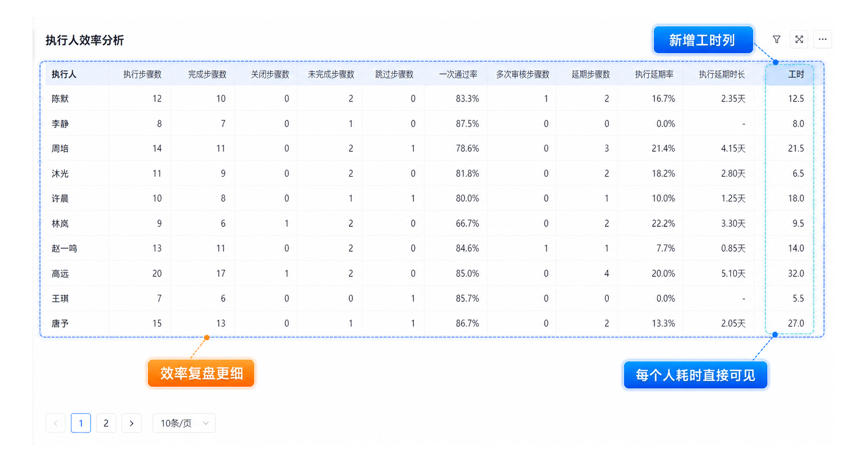Click the 未完成步骤数 column header
Screen dimensions: 868x462
(x=331, y=74)
